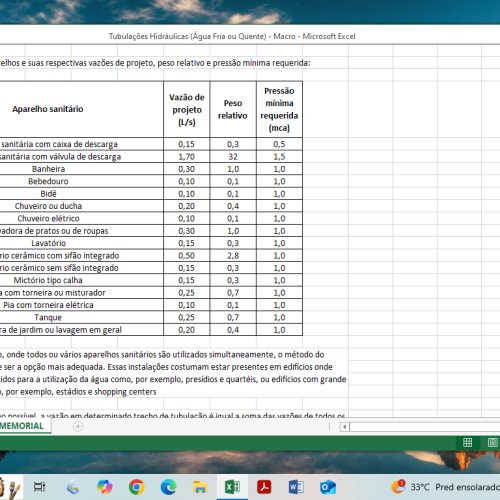The height and width of the screenshot is (500, 500).
Task: Select the '0,30' flow cell in Banheira row
Action: [187, 169]
